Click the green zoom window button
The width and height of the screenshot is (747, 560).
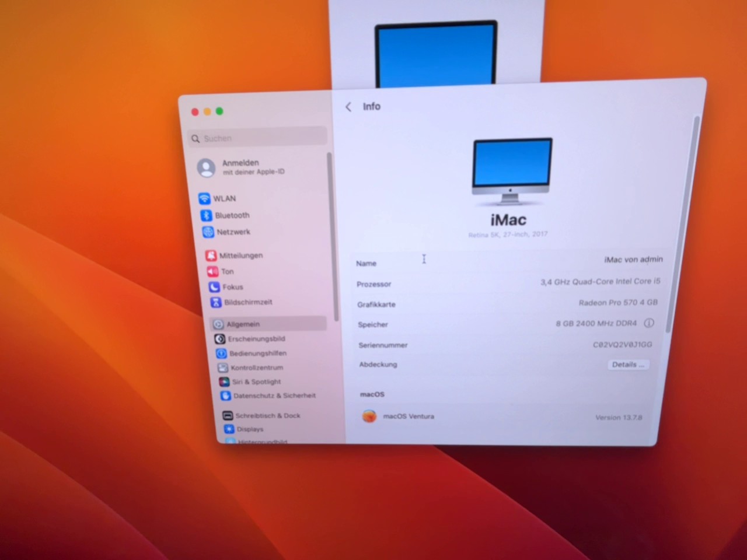pos(219,111)
